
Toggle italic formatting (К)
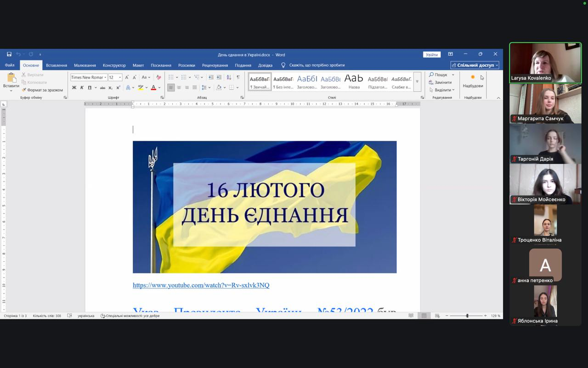coord(82,87)
